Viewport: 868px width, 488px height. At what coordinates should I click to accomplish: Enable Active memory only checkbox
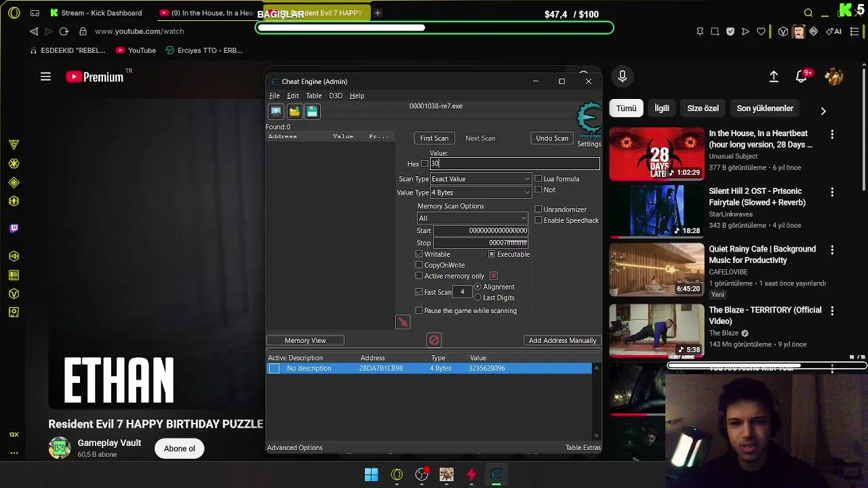419,276
